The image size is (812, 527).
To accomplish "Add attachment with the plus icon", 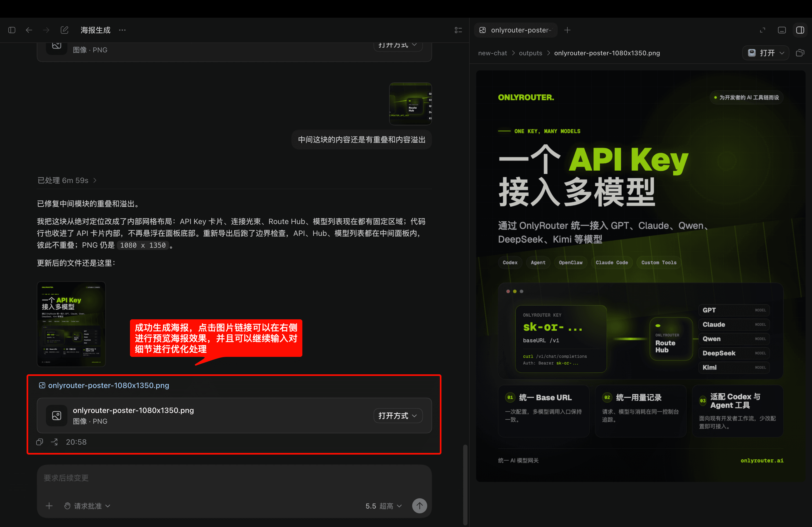I will [x=49, y=506].
